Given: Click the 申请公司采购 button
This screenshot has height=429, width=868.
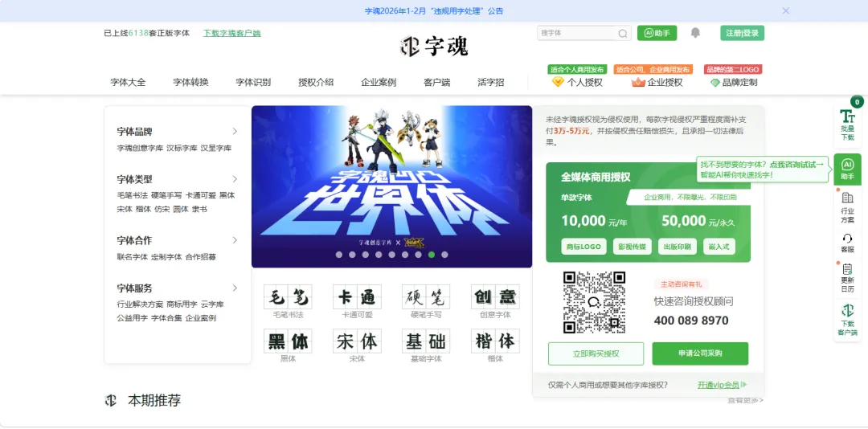Looking at the screenshot, I should 700,353.
